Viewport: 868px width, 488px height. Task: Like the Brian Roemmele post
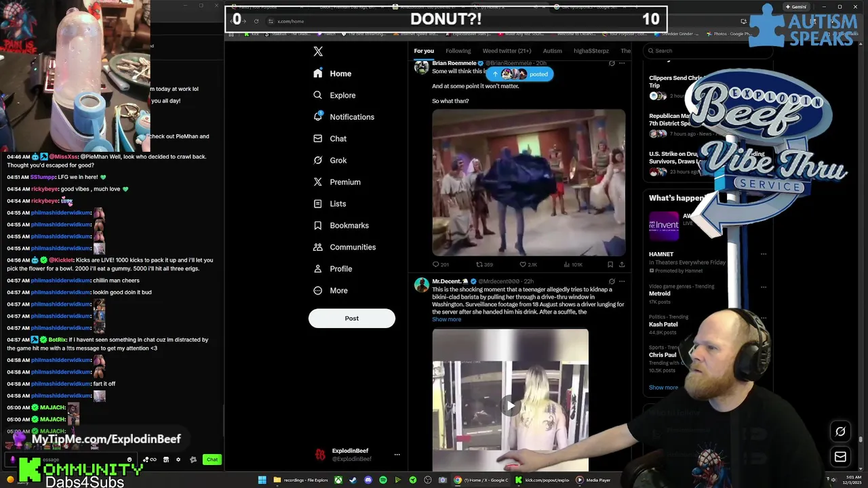[528, 264]
